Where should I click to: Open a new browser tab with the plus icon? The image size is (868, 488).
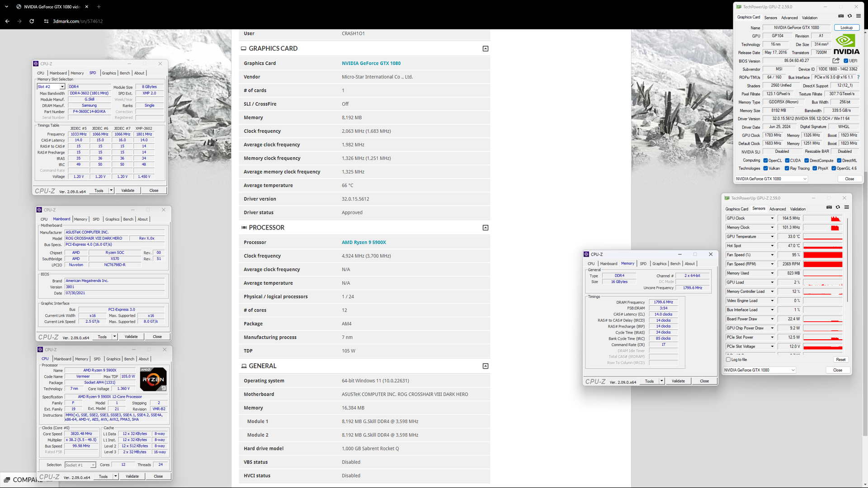click(x=99, y=7)
